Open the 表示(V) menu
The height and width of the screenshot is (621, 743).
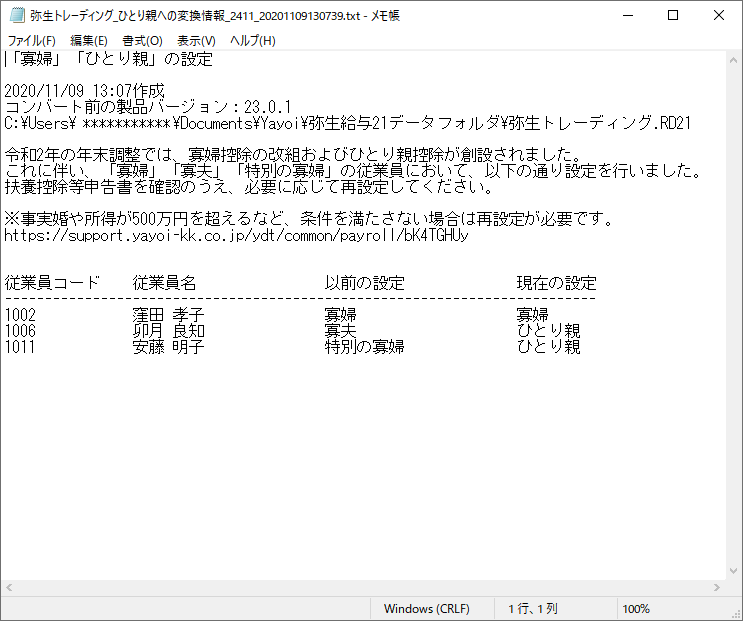[x=196, y=41]
